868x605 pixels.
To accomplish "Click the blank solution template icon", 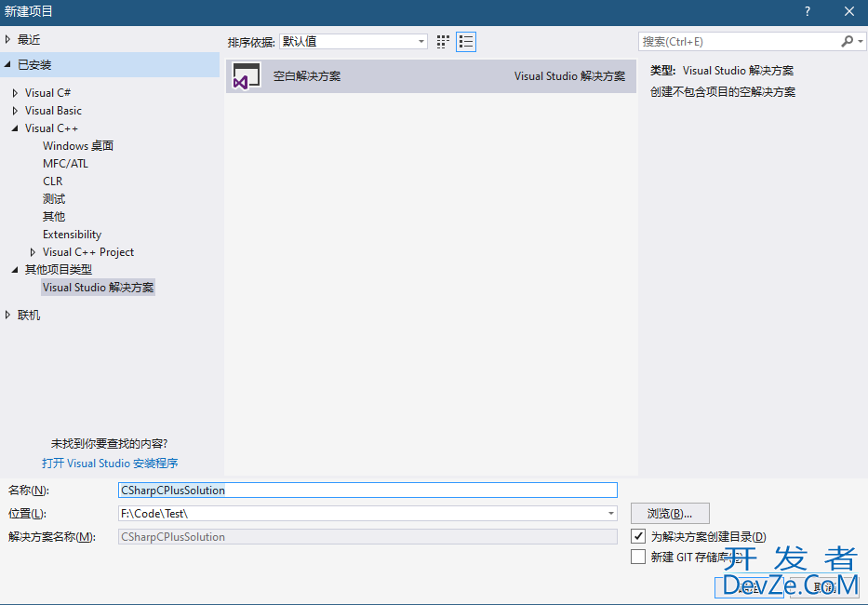I will click(x=247, y=76).
